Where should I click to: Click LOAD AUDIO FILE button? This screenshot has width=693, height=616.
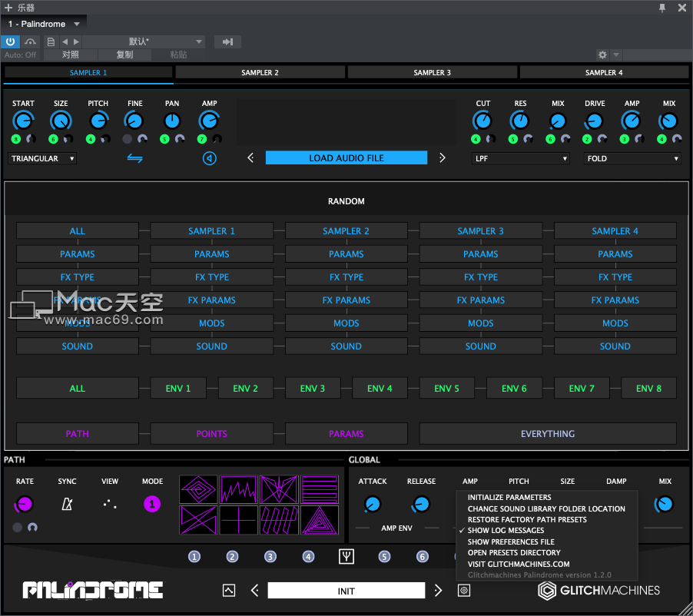pos(346,157)
